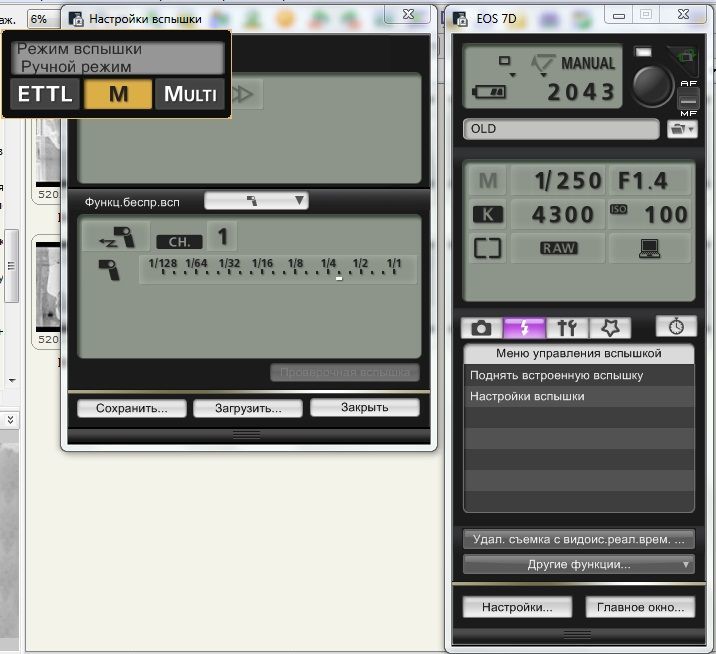Set flash output on the power scale
Viewport: 716px width, 654px height.
click(278, 269)
